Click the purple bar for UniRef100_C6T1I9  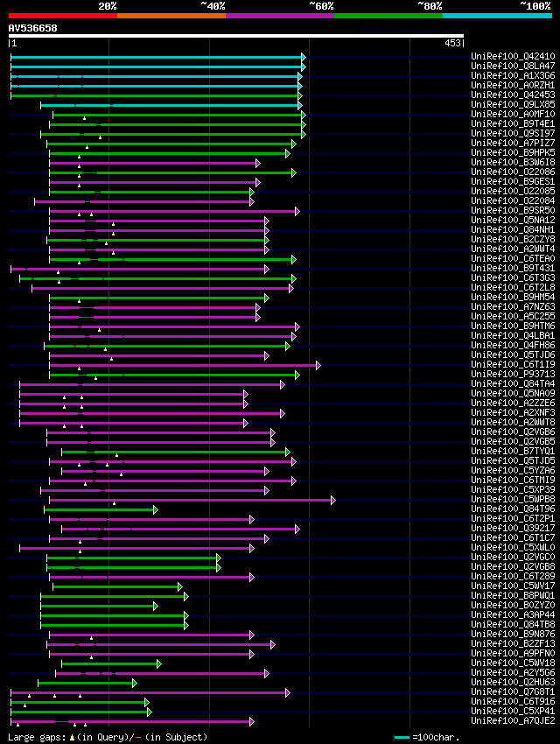[x=183, y=365]
